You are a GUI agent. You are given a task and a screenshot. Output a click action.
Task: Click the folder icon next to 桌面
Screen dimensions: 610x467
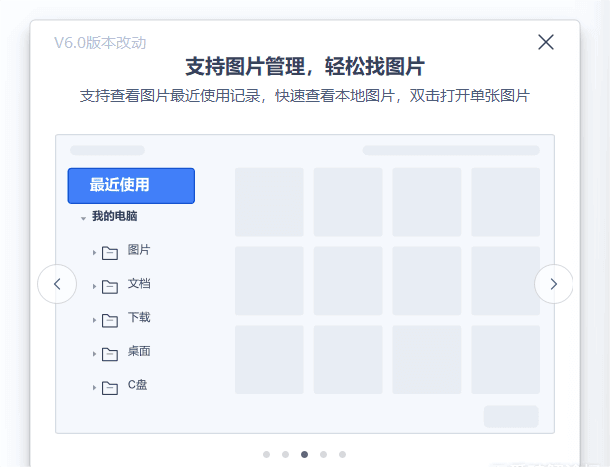(x=110, y=354)
